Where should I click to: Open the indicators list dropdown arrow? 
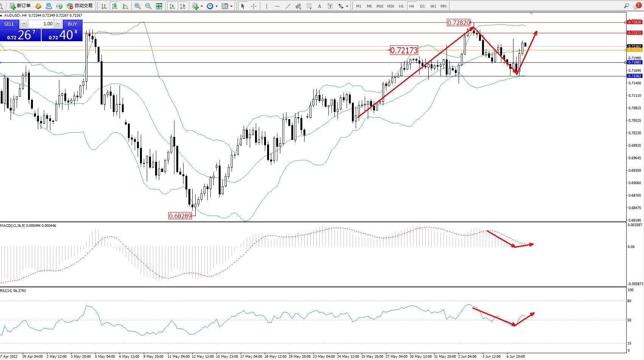(202, 6)
